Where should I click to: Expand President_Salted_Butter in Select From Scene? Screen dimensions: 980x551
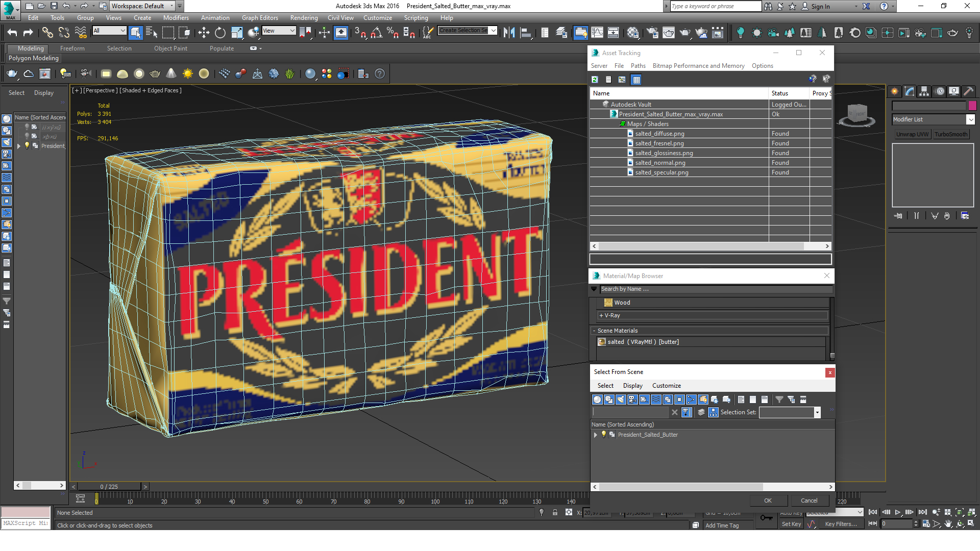click(x=595, y=435)
